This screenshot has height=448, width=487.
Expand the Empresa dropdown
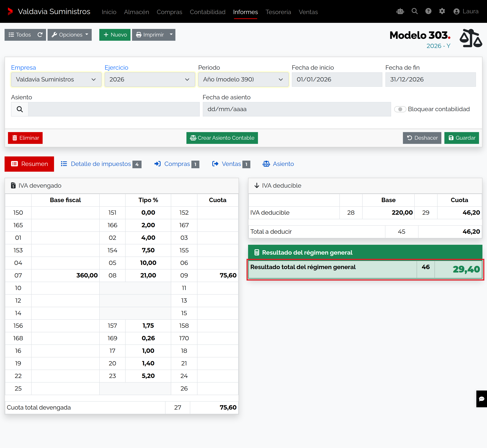coord(56,80)
